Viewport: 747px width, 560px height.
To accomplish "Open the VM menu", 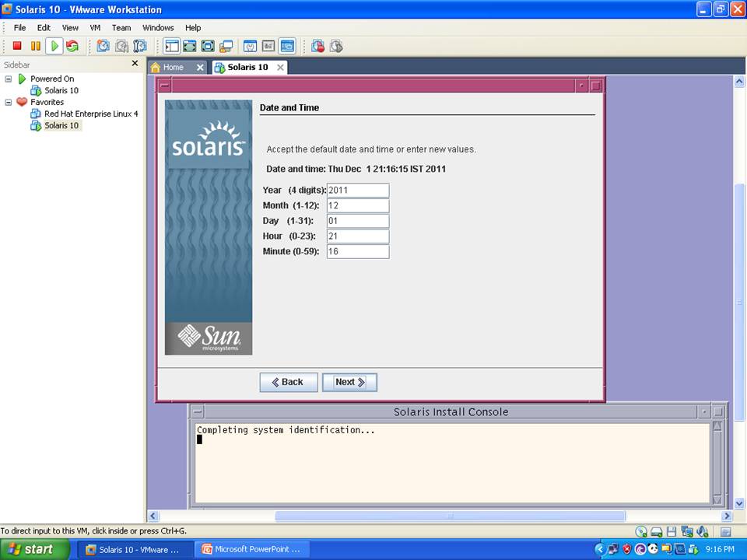I will tap(95, 28).
